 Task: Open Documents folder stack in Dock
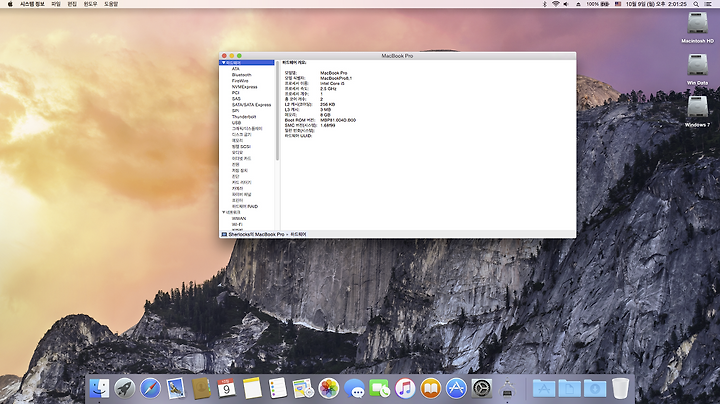tap(569, 388)
